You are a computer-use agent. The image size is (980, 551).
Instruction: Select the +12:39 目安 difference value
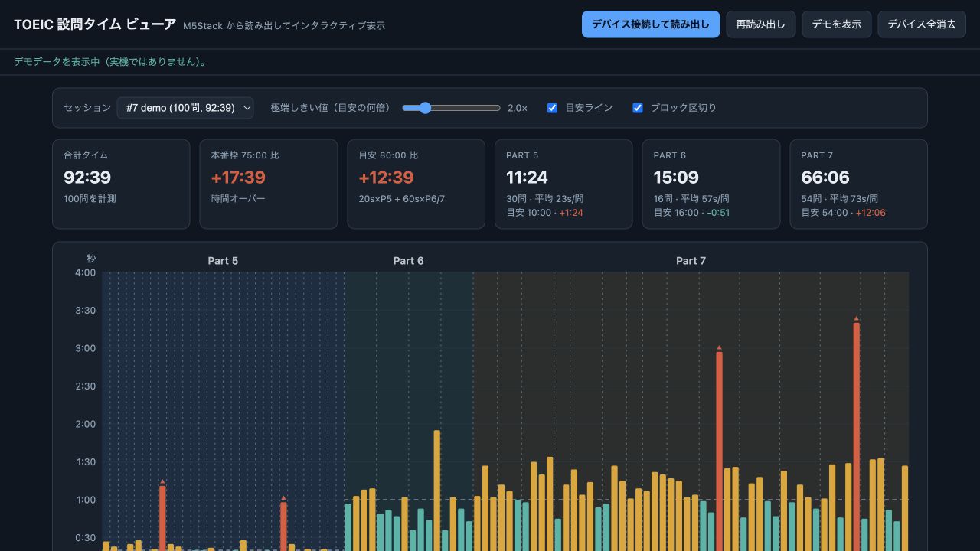[386, 178]
